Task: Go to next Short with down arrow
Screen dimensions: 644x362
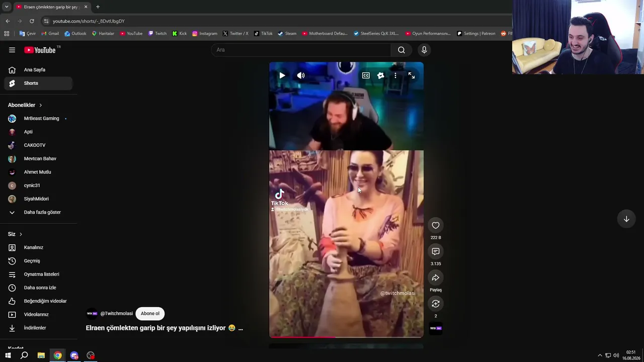Action: click(626, 219)
